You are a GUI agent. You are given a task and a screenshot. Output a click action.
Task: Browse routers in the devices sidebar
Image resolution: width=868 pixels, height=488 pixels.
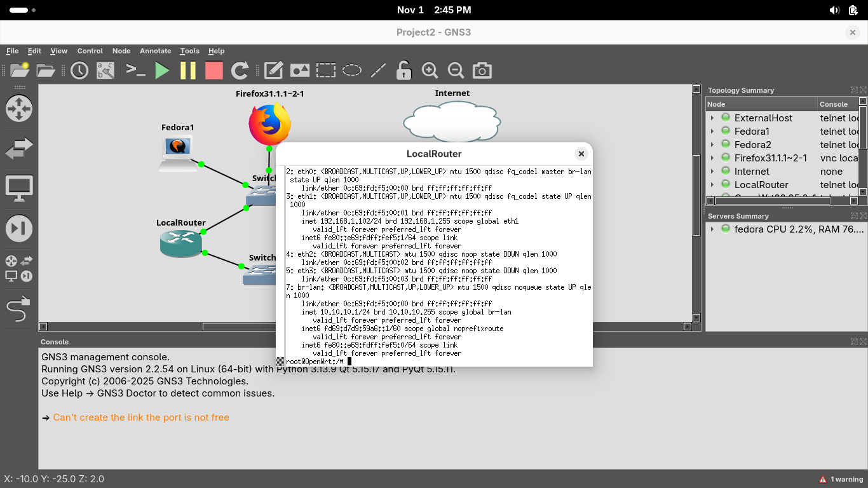pos(18,109)
